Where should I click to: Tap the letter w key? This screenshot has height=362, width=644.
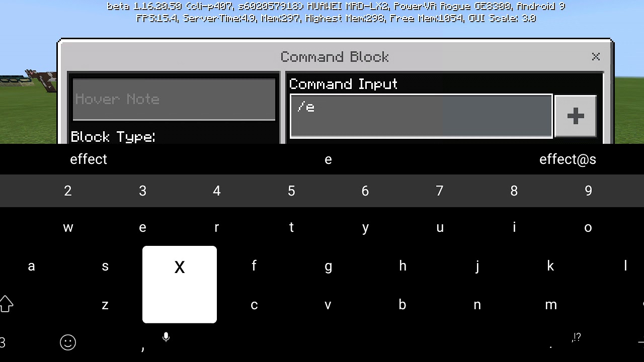68,228
